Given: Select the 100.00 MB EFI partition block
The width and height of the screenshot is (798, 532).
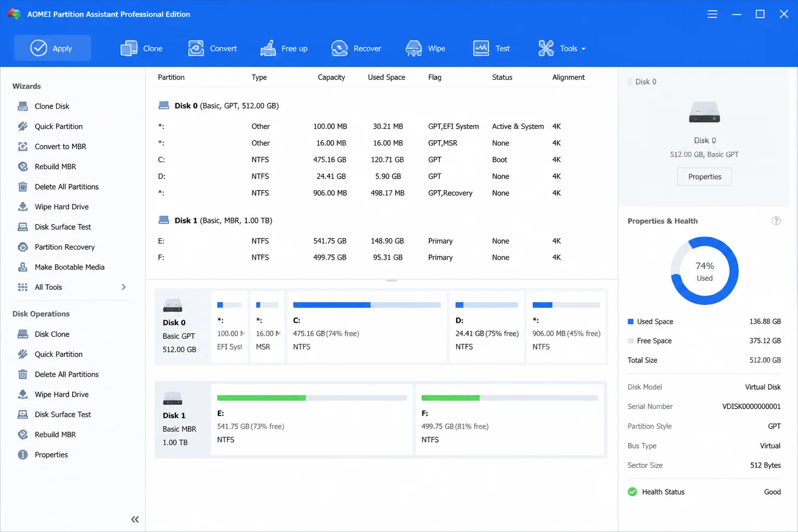Looking at the screenshot, I should [230, 327].
